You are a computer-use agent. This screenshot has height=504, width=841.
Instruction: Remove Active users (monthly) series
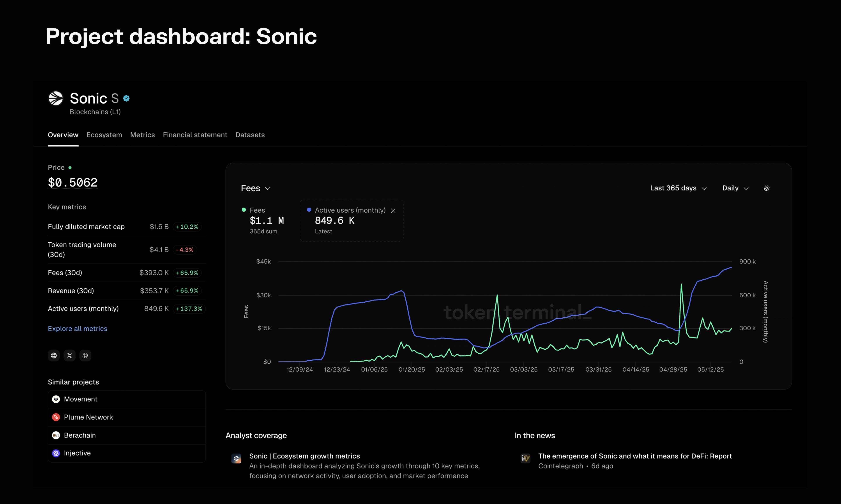point(393,211)
